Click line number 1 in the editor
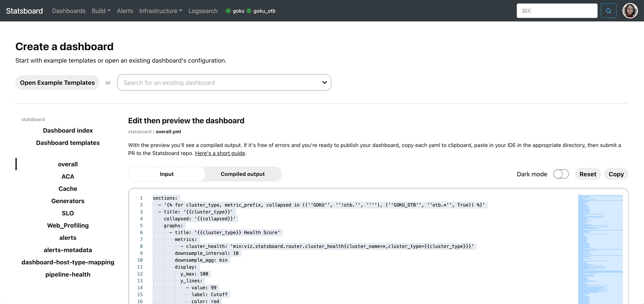This screenshot has width=644, height=304. tap(141, 198)
